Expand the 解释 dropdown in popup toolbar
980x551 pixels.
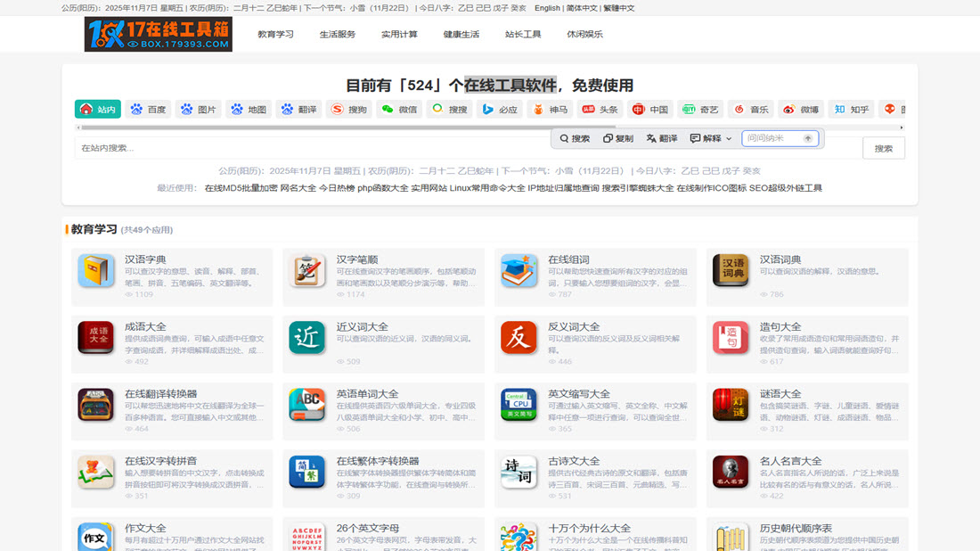click(x=712, y=139)
